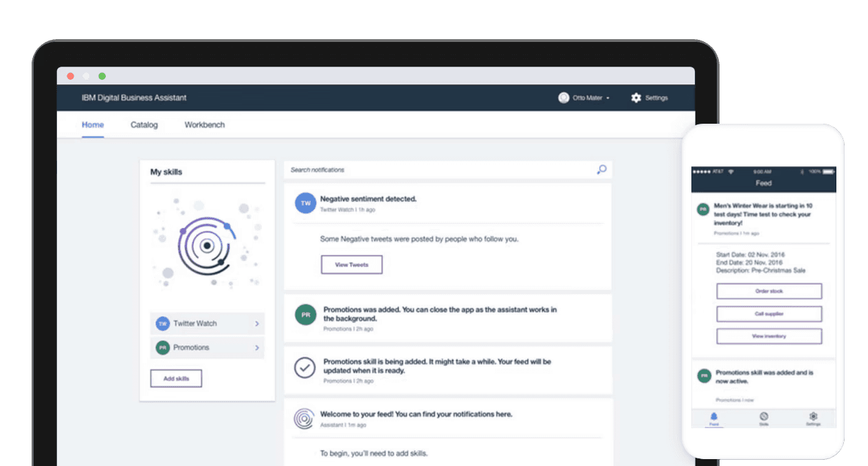Viewport: 868px width, 466px height.
Task: Click Some Negative tweets were posted message
Action: [x=419, y=239]
